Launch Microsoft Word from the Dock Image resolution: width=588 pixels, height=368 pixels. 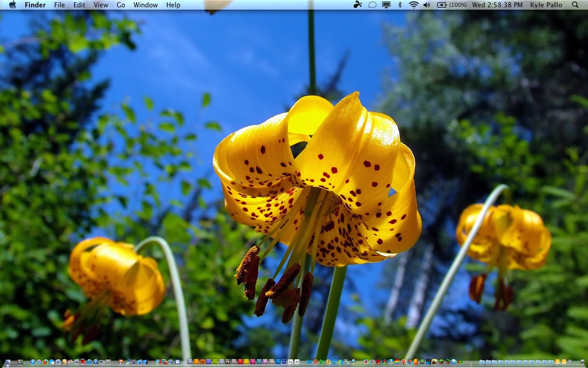pos(309,362)
